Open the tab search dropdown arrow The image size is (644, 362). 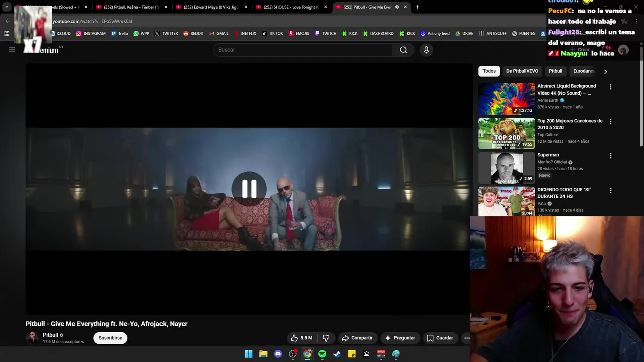7,7
